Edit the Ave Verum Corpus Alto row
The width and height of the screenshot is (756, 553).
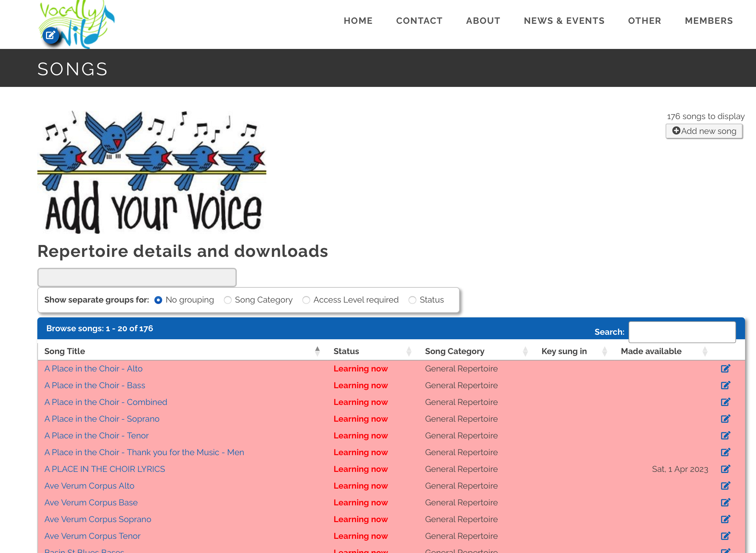tap(725, 486)
